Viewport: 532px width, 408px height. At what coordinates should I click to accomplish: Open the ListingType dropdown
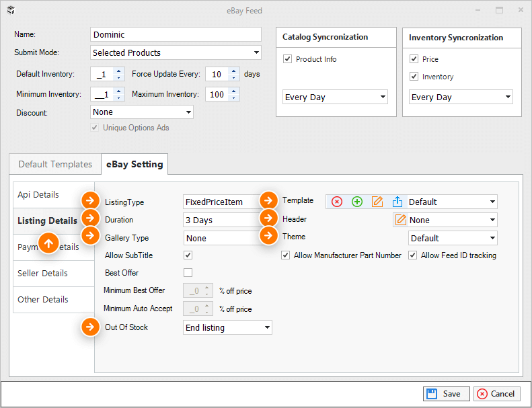(x=223, y=202)
